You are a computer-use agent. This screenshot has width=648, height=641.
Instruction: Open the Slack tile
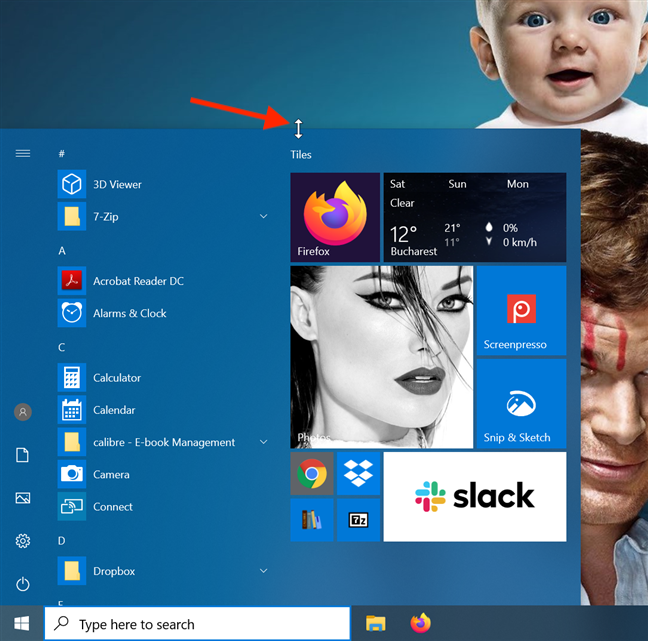[474, 496]
